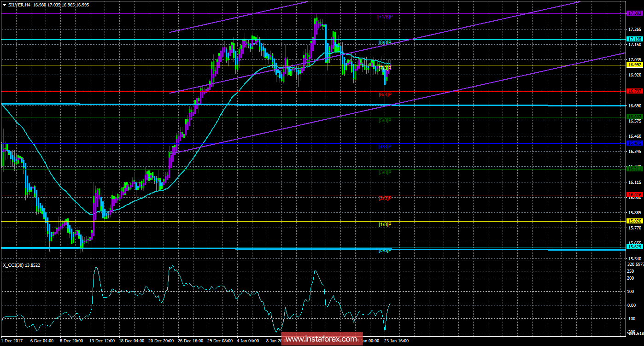This screenshot has height=346, width=644.
Task: Select the cyan 17.188 price tag
Action: coord(634,40)
